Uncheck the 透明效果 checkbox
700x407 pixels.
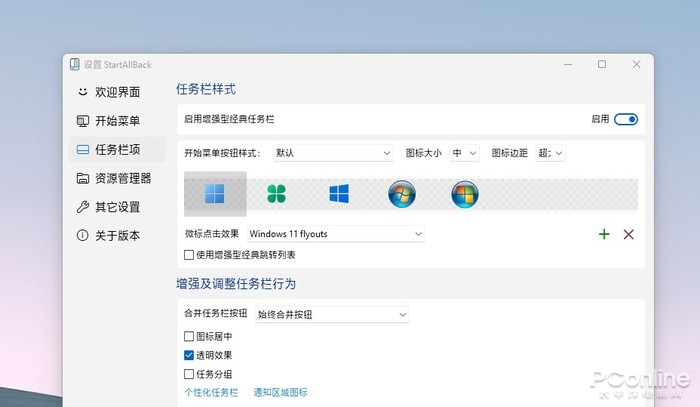(189, 355)
